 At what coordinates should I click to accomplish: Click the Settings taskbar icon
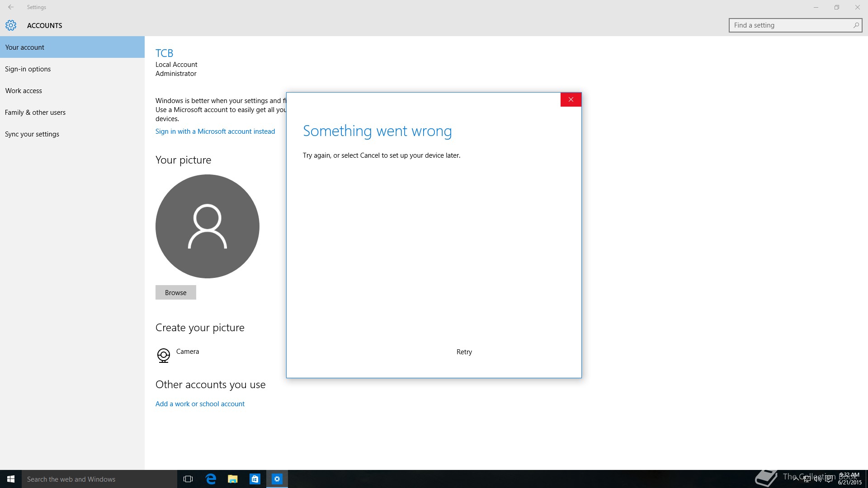tap(277, 479)
